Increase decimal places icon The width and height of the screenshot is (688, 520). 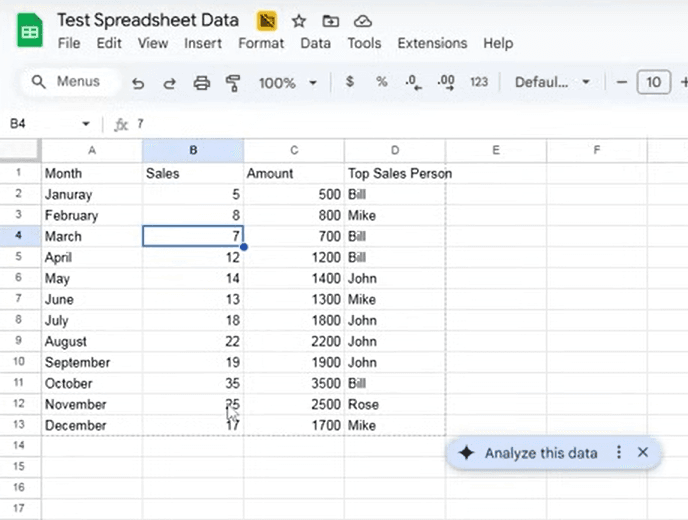[x=446, y=82]
